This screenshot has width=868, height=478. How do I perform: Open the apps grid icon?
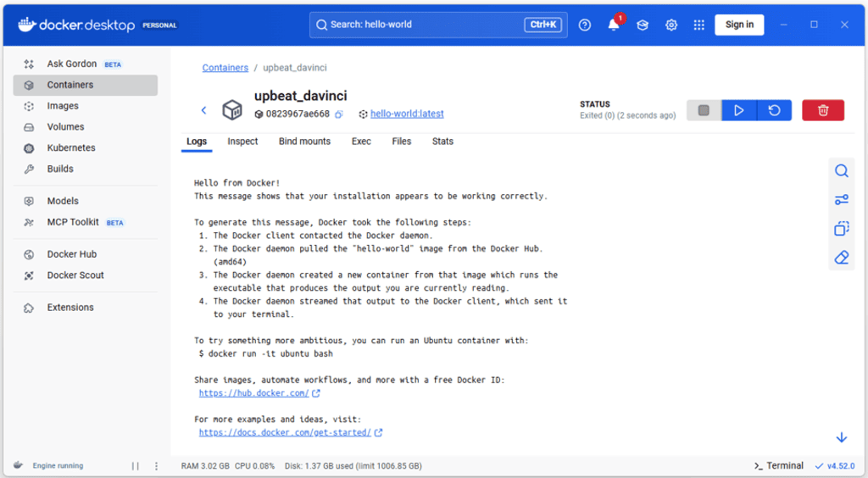click(699, 25)
